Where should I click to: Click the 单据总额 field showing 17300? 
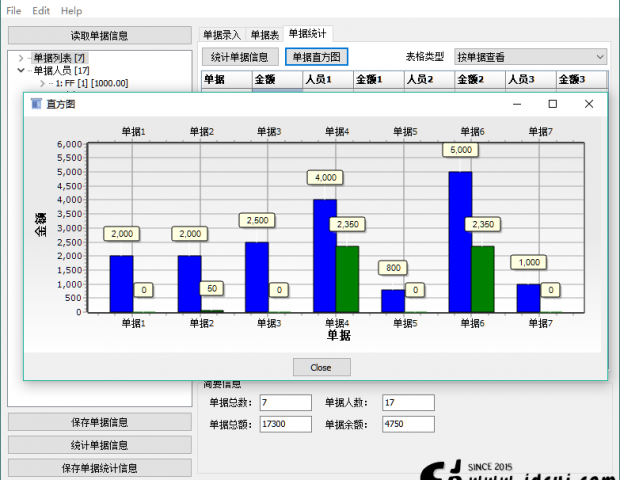tap(284, 424)
